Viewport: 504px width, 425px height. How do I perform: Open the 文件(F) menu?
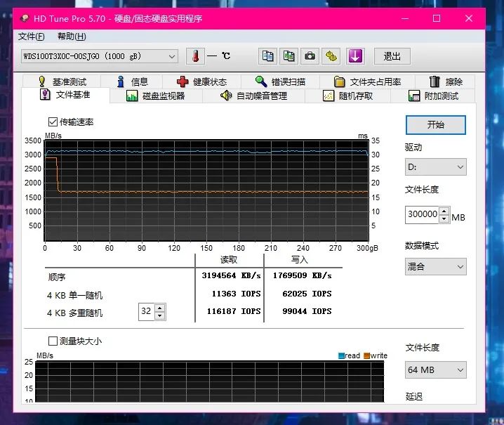[x=32, y=37]
